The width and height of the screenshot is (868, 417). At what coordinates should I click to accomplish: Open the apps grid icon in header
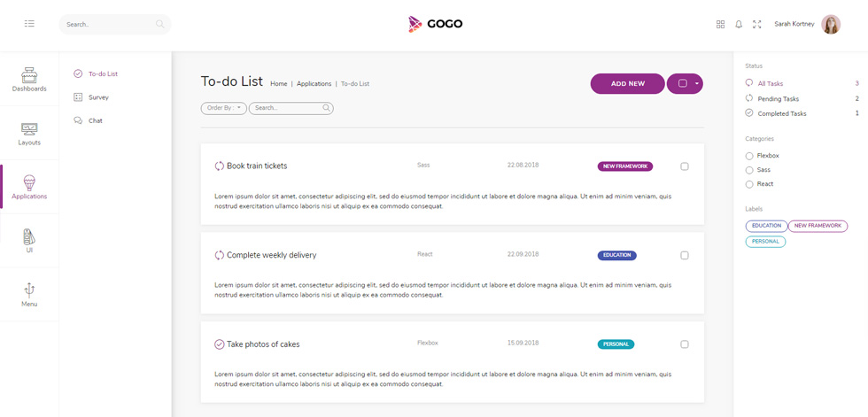720,24
